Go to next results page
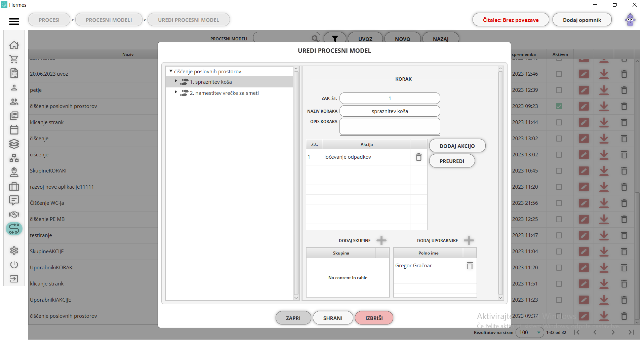The image size is (644, 346). click(x=613, y=332)
